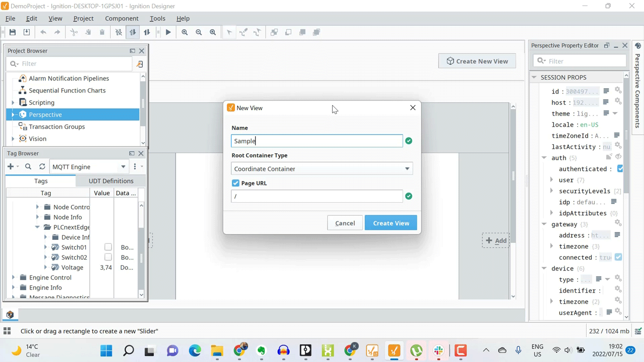Viewport: 644px width, 362px height.
Task: Click the Create New View button
Action: point(477,61)
